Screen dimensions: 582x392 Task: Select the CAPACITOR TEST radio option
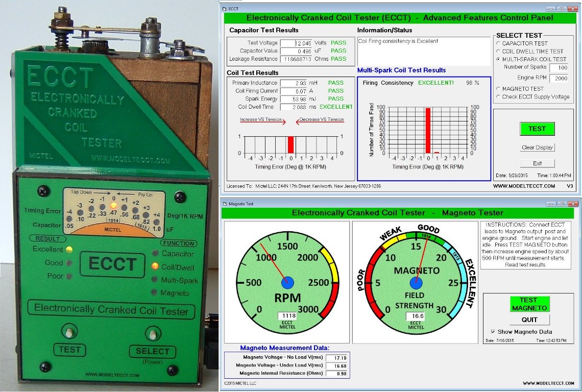[498, 43]
